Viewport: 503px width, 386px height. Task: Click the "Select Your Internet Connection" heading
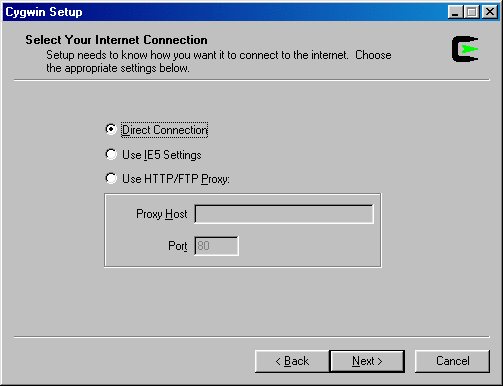(x=116, y=40)
